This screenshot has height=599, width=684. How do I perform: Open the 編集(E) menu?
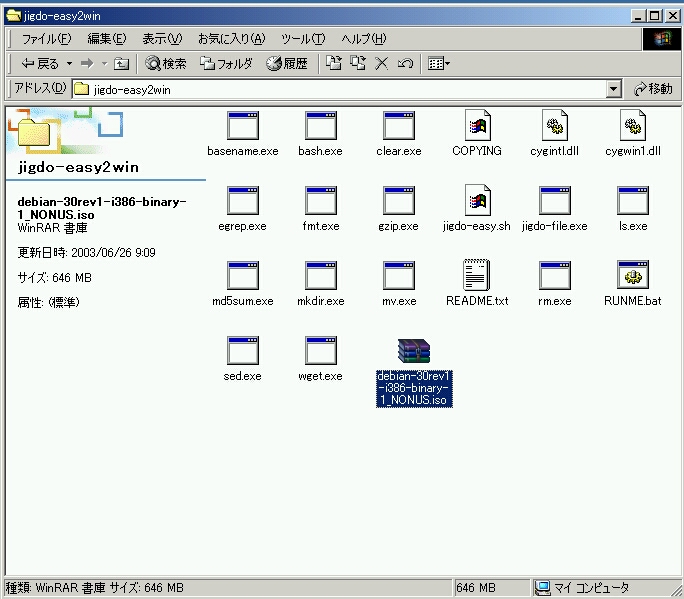pyautogui.click(x=106, y=39)
